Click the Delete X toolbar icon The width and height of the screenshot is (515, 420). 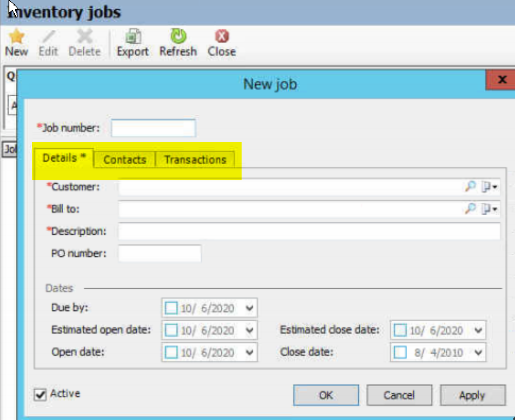pyautogui.click(x=84, y=36)
